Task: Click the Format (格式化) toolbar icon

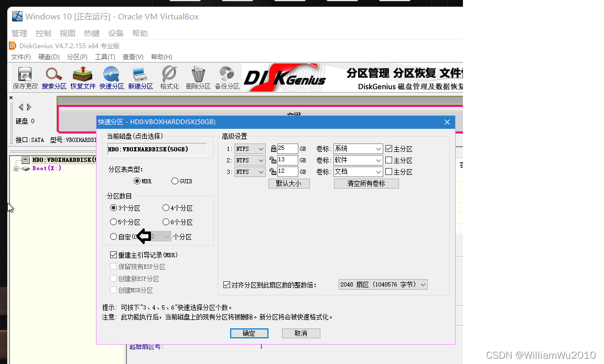Action: point(169,78)
